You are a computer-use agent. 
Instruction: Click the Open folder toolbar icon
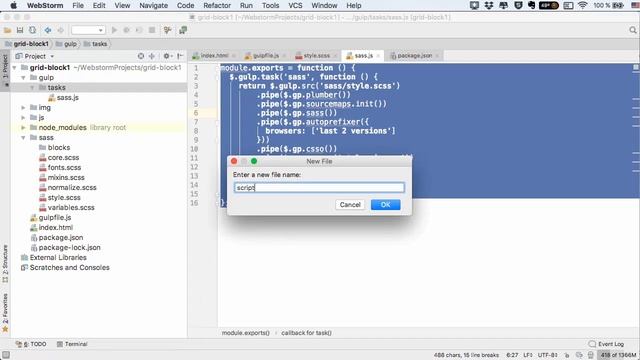click(x=7, y=30)
